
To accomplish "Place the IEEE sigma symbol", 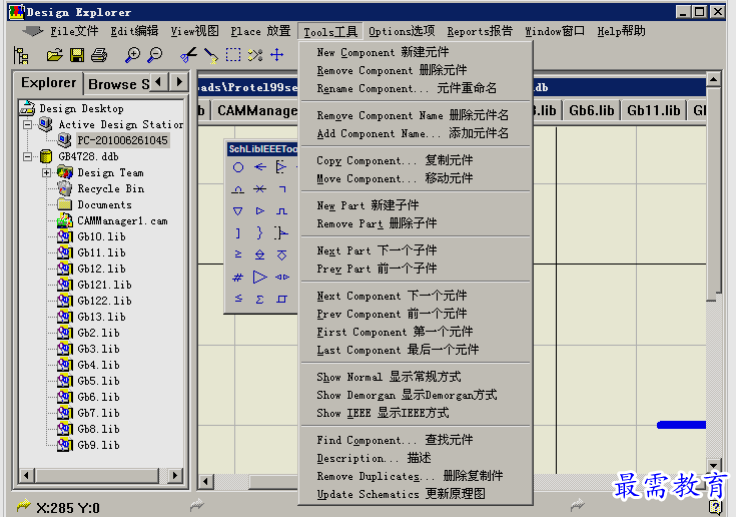I will coord(260,299).
